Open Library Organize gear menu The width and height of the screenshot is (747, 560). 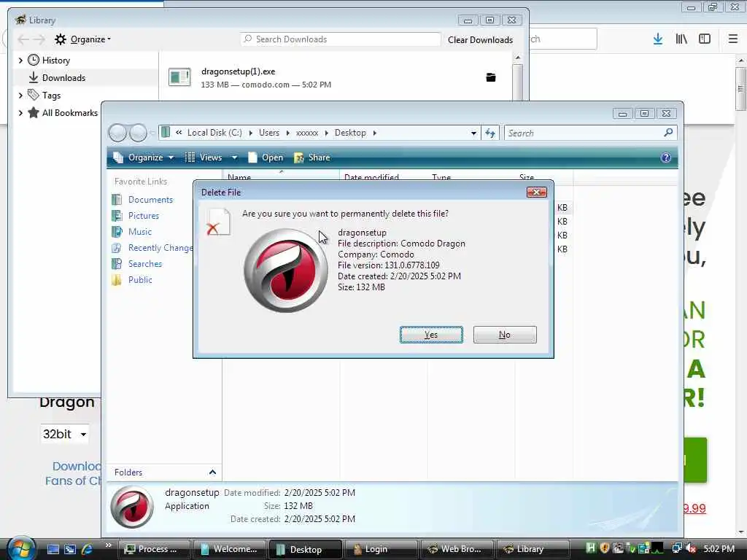pos(82,39)
